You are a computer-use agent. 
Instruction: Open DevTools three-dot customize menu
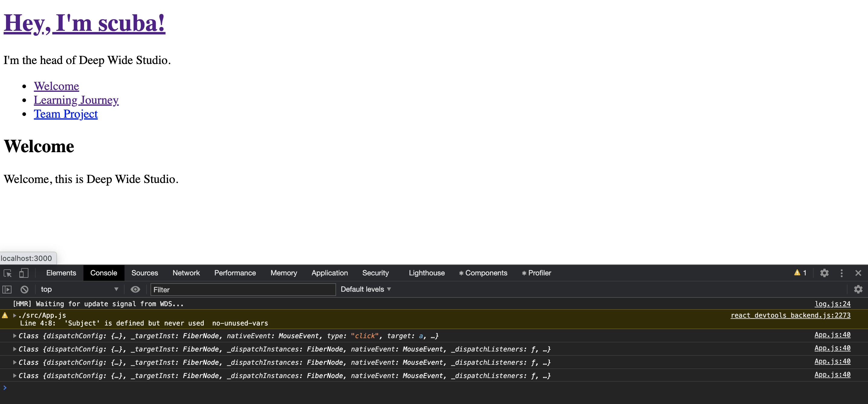[841, 273]
